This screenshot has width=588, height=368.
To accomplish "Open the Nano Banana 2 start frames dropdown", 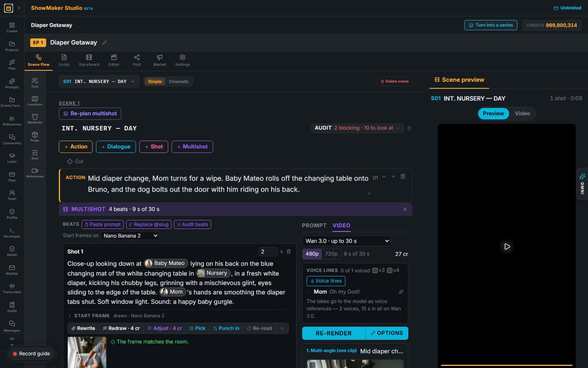I will coord(130,236).
